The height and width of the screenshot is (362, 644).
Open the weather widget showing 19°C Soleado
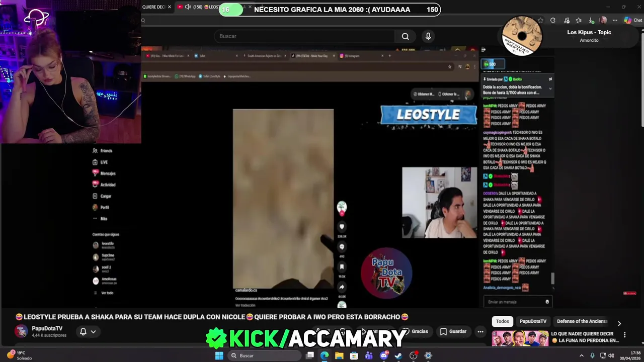point(18,355)
